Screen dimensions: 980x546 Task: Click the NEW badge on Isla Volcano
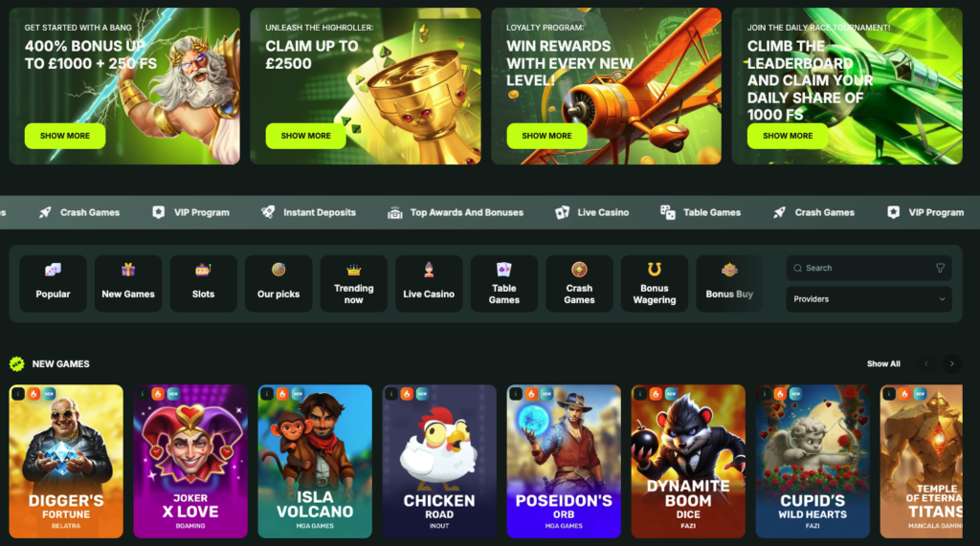(299, 394)
